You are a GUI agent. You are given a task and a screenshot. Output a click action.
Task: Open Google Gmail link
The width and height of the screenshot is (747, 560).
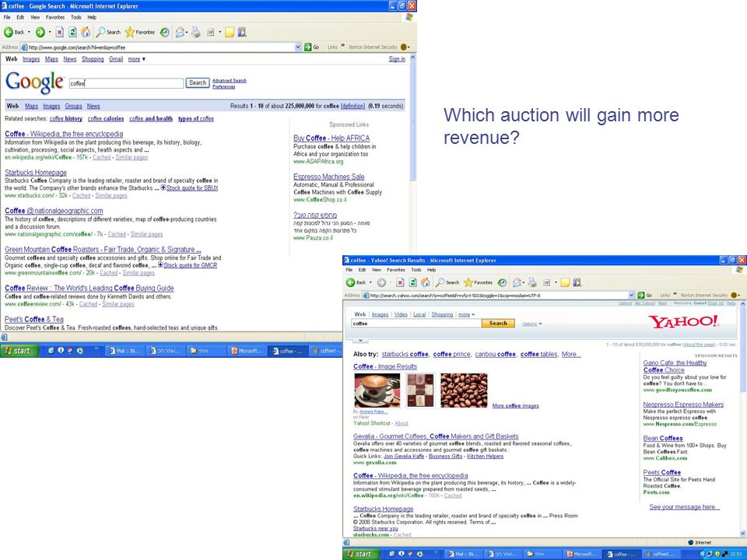pos(116,59)
